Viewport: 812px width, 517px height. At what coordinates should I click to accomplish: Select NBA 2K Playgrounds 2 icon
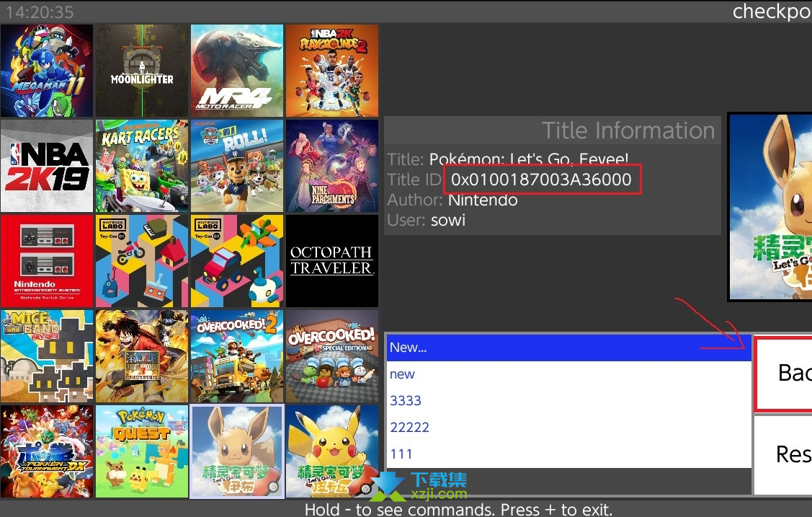(332, 71)
